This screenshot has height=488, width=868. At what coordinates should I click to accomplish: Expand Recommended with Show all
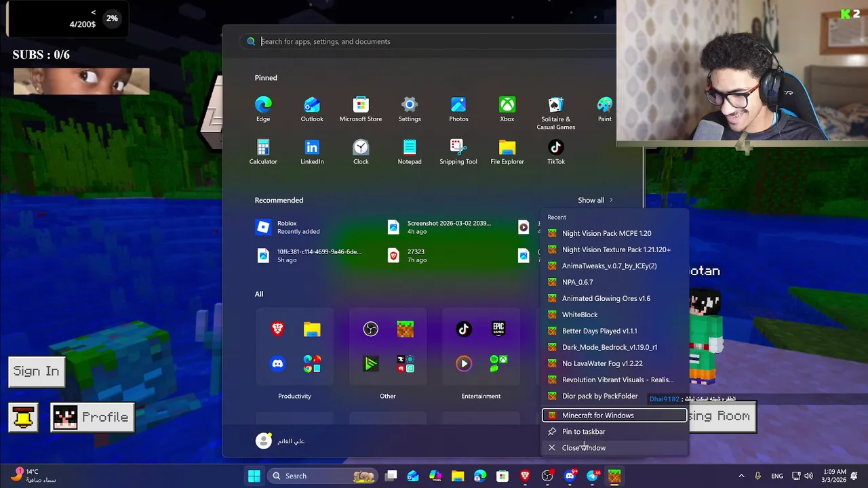pos(595,200)
